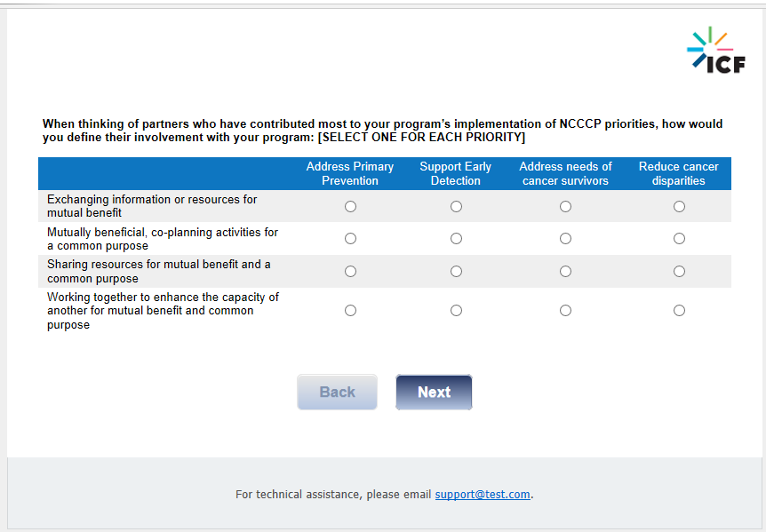Go back with the Back button
Viewport: 766px width, 532px height.
point(337,393)
